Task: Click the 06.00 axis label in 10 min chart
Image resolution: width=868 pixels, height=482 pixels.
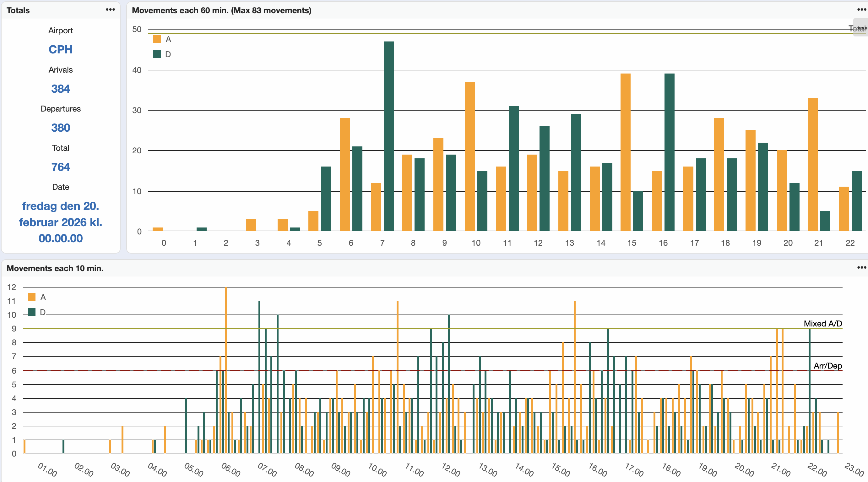Action: point(231,469)
